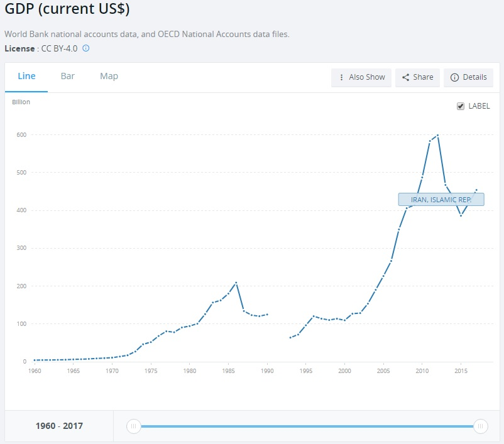504x444 pixels.
Task: Switch to the Bar chart tab
Action: tap(68, 76)
